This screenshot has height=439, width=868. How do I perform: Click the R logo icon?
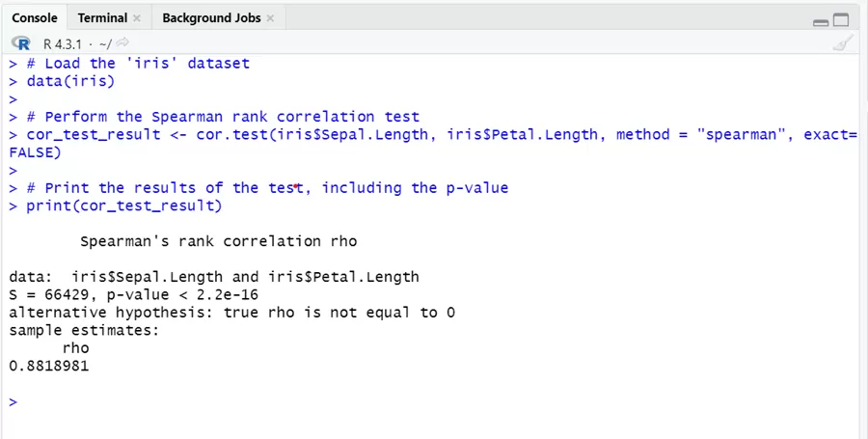point(21,43)
